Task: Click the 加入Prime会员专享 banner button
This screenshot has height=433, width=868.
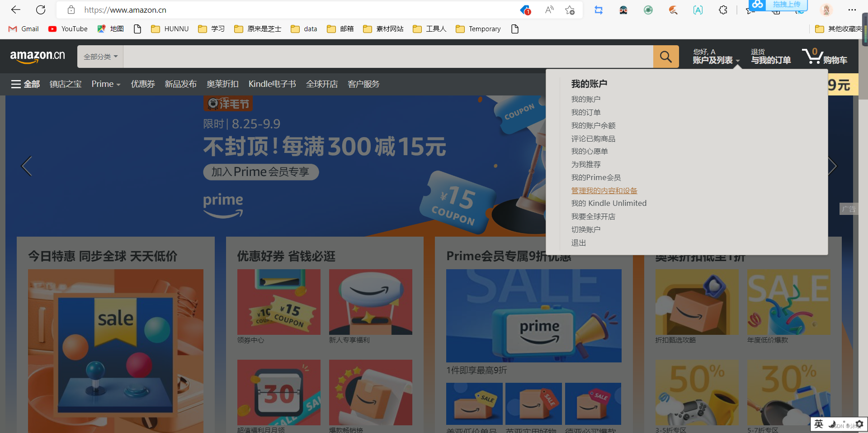Action: pyautogui.click(x=261, y=172)
